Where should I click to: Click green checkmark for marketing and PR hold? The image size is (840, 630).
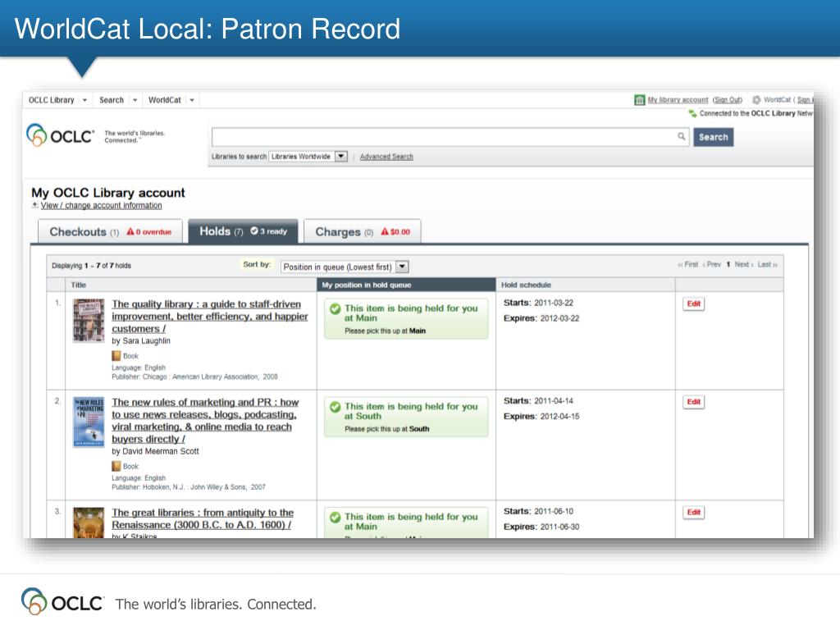(336, 407)
